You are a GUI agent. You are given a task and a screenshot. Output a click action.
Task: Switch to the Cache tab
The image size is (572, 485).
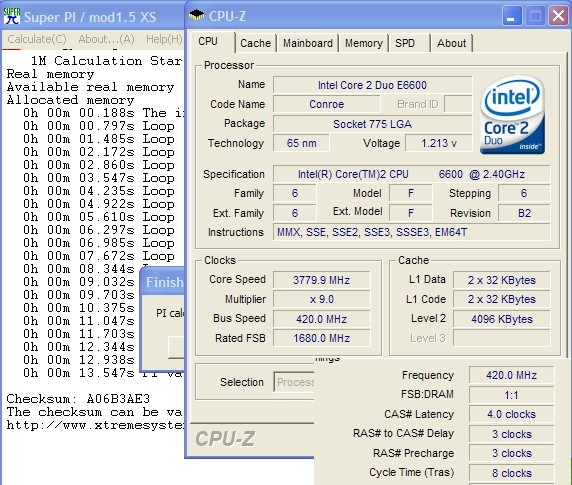(255, 43)
